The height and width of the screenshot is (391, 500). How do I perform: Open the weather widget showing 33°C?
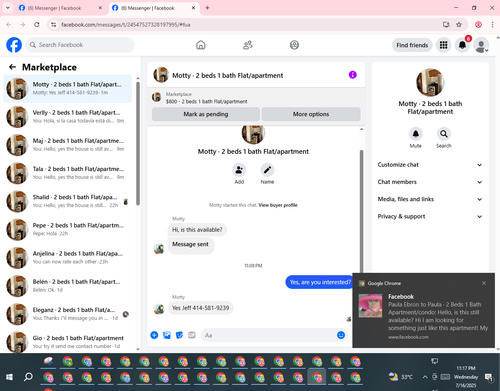point(401,377)
